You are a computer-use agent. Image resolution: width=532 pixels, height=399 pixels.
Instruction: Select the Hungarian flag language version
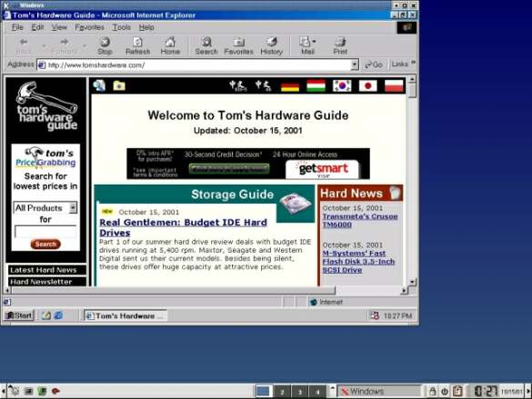click(316, 86)
